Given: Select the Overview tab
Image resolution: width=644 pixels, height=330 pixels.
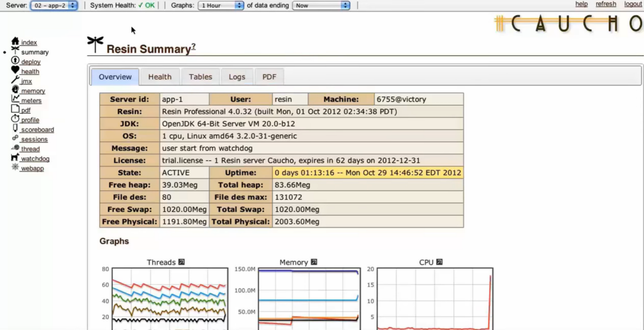Looking at the screenshot, I should coord(115,77).
